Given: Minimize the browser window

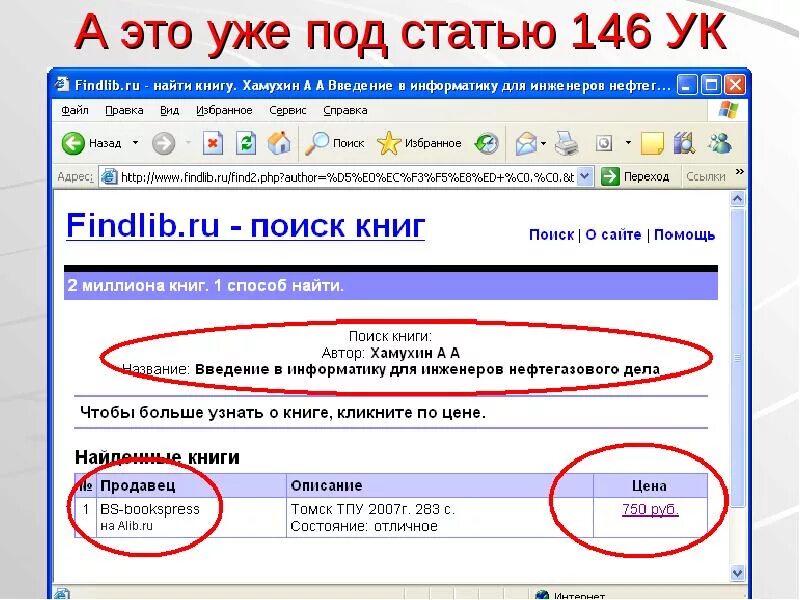Looking at the screenshot, I should tap(687, 85).
